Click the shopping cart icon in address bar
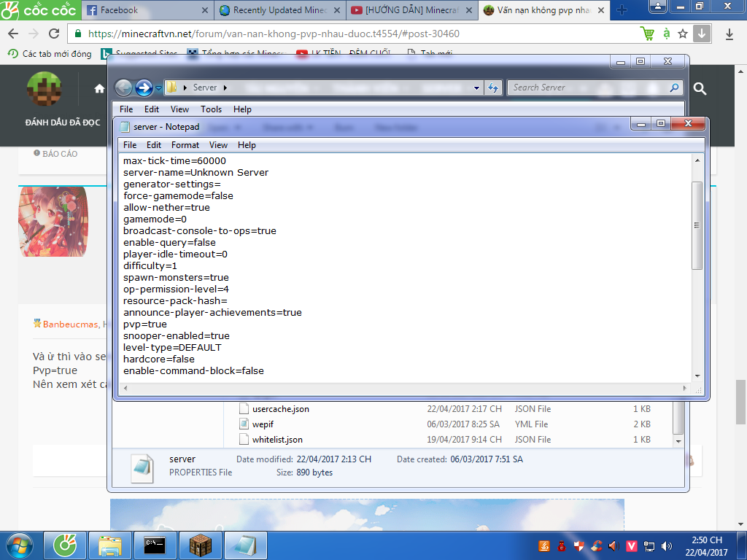 coord(647,34)
